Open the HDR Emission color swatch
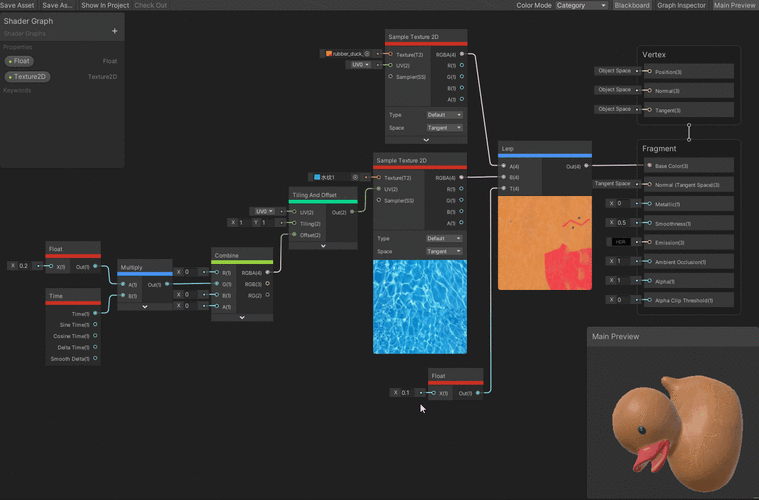Viewport: 759px width, 500px height. 621,242
